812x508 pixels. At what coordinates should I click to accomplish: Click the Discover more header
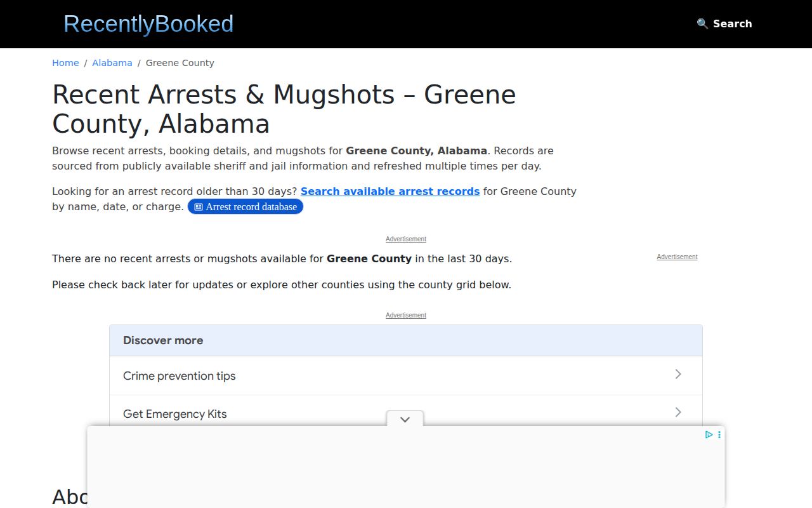tap(406, 340)
